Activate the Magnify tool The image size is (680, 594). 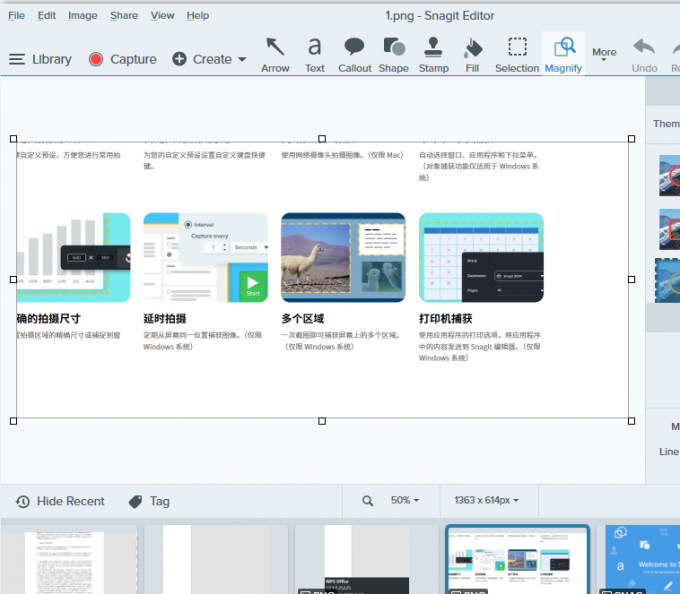click(x=563, y=55)
